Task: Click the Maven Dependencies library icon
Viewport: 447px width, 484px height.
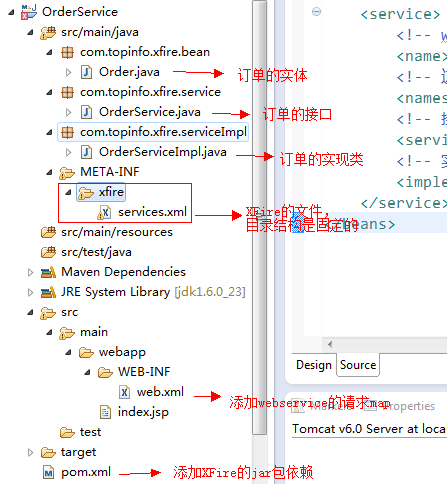Action: [x=48, y=272]
